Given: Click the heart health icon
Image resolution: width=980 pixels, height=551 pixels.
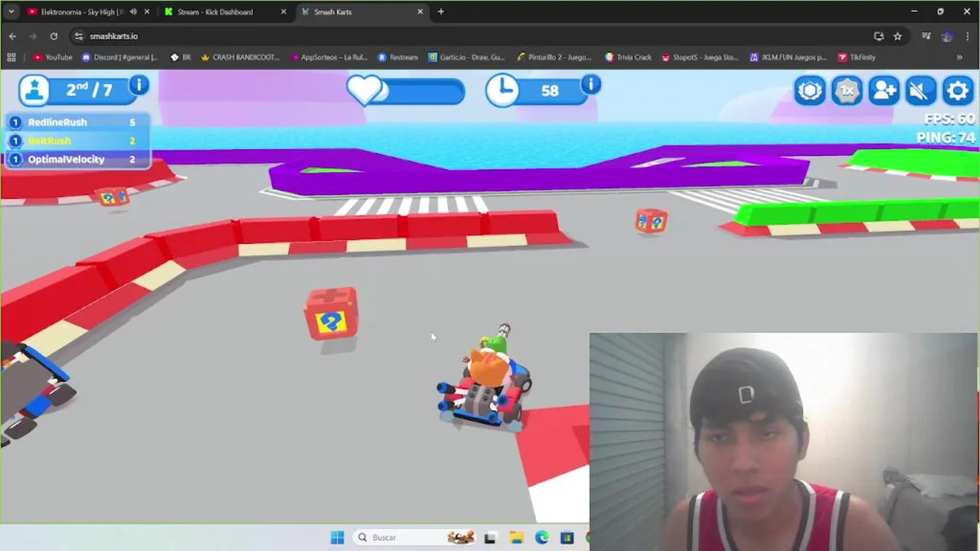Looking at the screenshot, I should pyautogui.click(x=365, y=90).
